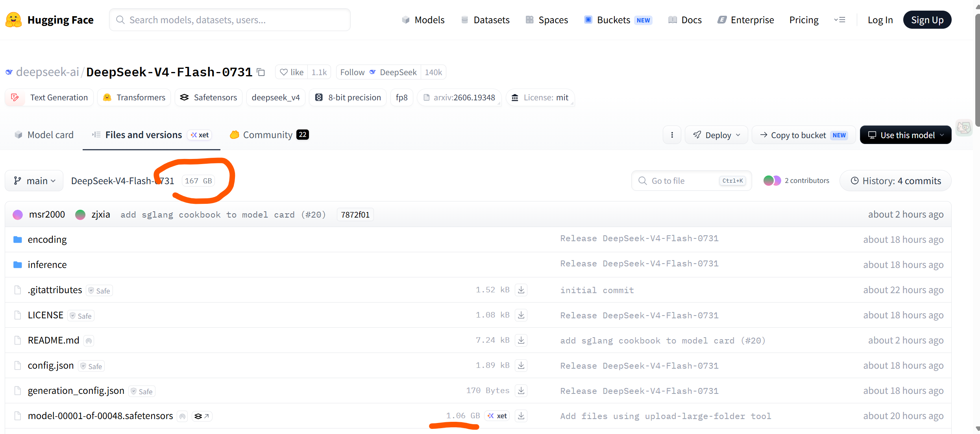Open the LICENSE file
Screen dimensions: 980x434
point(46,315)
